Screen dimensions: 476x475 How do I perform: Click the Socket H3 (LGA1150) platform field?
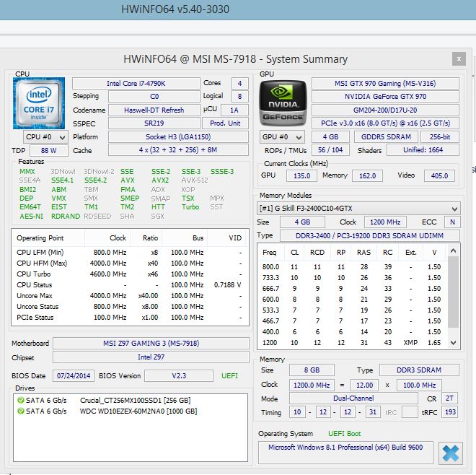(x=178, y=136)
